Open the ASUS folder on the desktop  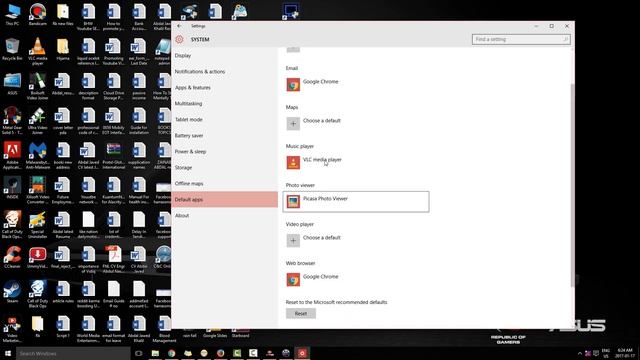(12, 84)
